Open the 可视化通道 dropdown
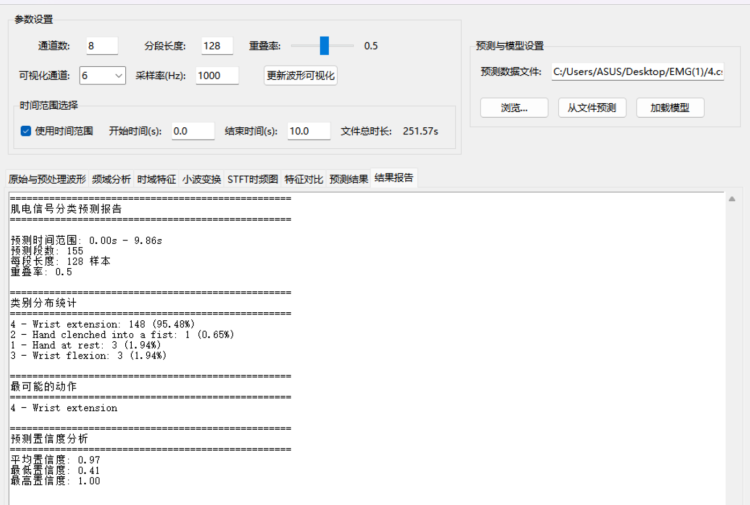Image resolution: width=750 pixels, height=505 pixels. [x=102, y=75]
